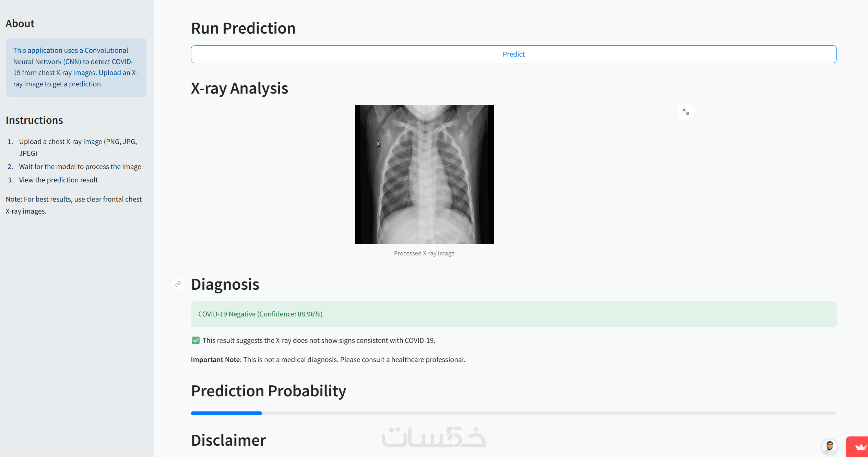
Task: Select the Diagnosis section heading
Action: click(x=225, y=284)
